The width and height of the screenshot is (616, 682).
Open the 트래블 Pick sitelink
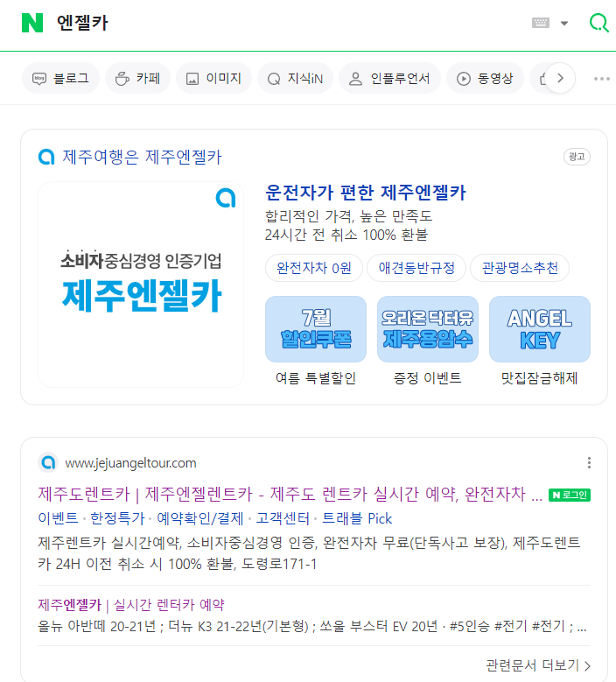pyautogui.click(x=357, y=518)
